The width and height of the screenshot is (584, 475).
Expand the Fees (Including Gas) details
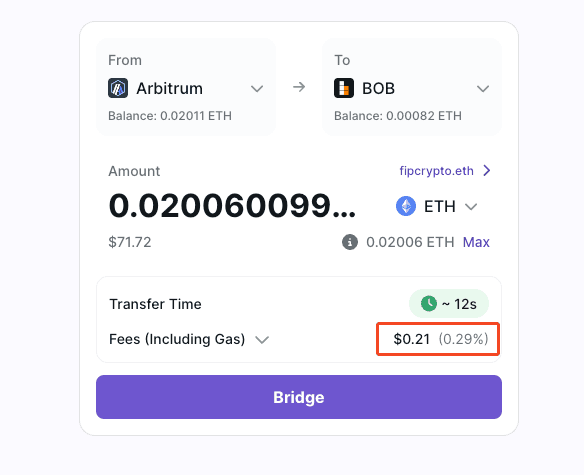tap(262, 340)
